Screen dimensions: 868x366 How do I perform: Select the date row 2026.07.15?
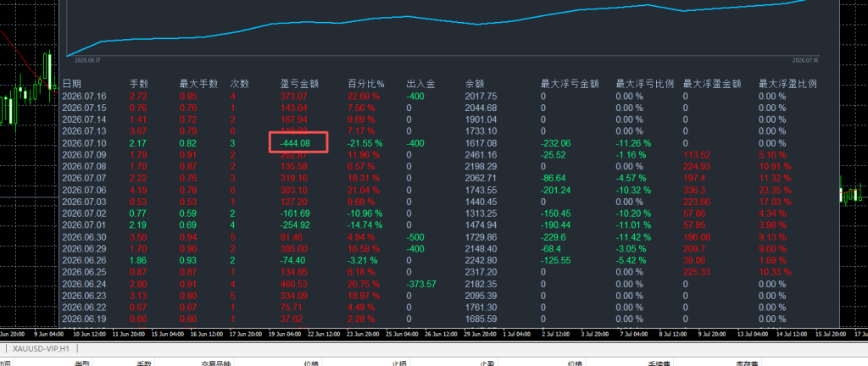(84, 108)
